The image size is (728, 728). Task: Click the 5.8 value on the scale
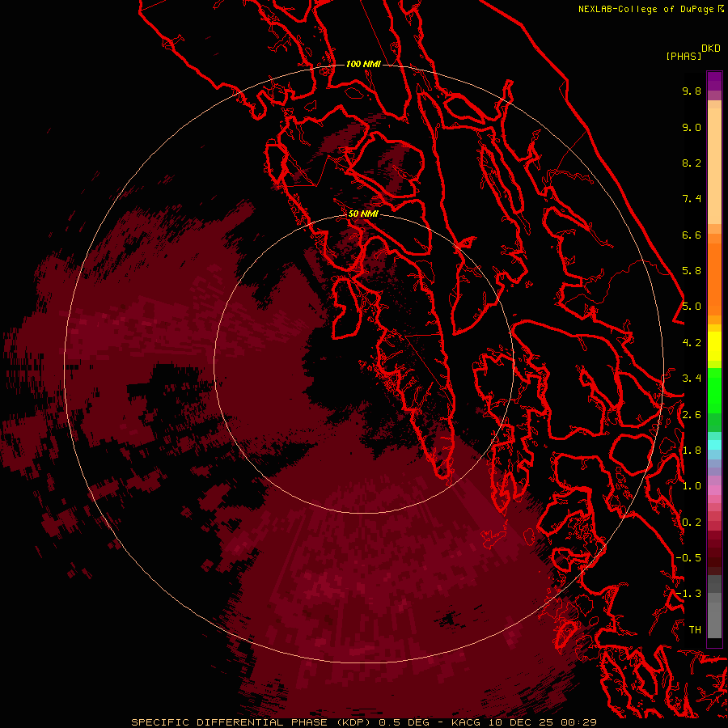point(692,271)
